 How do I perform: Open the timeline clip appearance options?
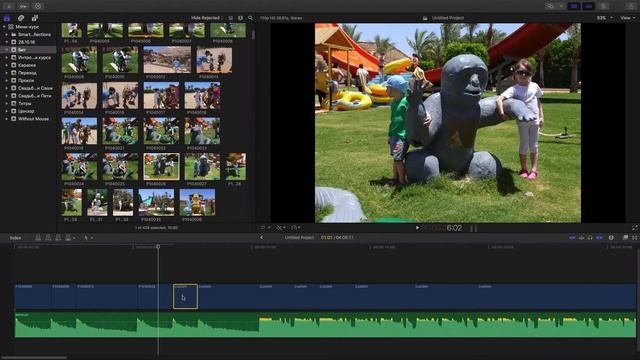611,238
